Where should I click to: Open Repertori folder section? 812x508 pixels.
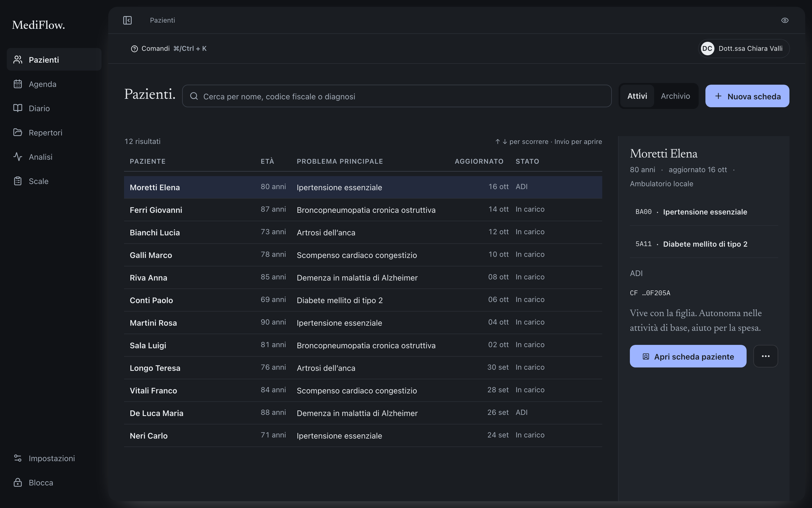54,132
